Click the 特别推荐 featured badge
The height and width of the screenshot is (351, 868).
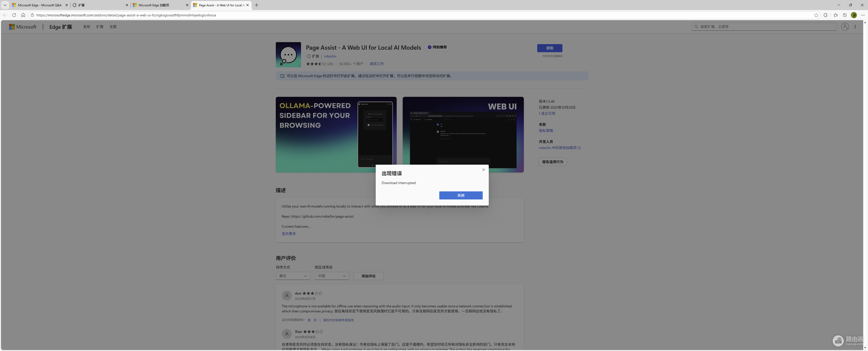tap(437, 47)
